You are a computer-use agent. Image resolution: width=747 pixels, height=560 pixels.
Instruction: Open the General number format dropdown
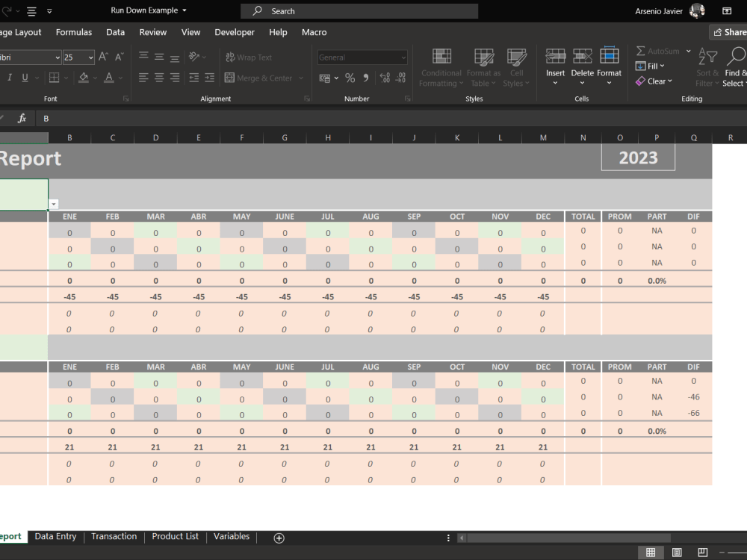pos(403,57)
